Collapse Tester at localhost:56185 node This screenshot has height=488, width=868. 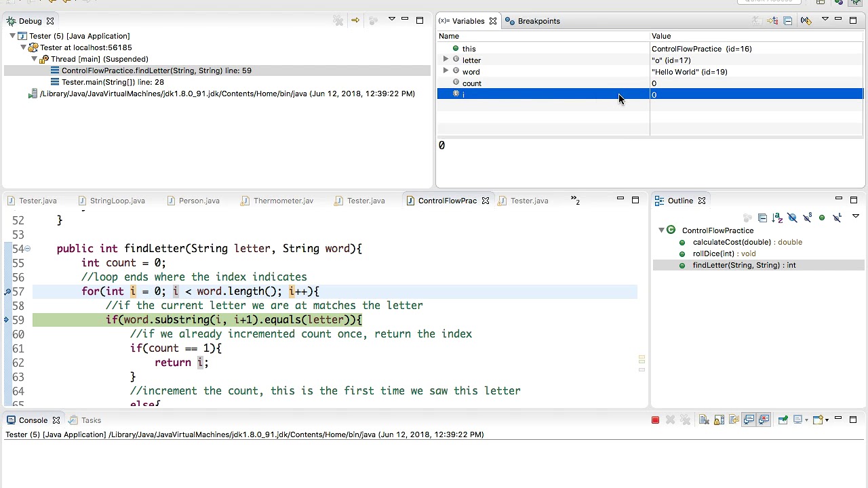[23, 47]
